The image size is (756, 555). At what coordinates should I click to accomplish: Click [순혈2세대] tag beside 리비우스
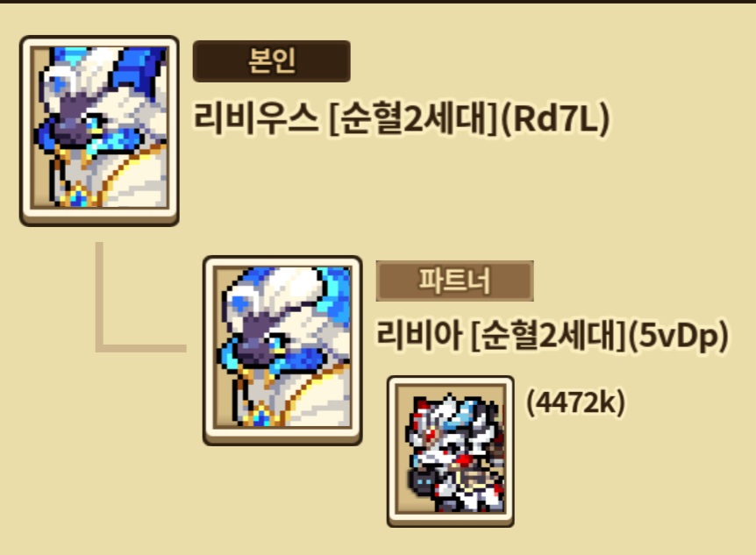pyautogui.click(x=413, y=118)
